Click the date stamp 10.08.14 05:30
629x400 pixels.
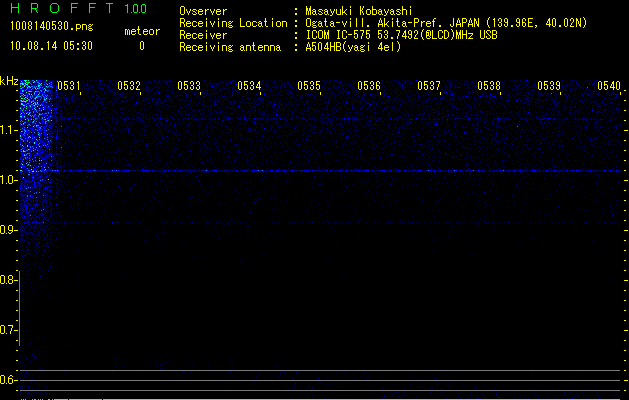coord(51,46)
